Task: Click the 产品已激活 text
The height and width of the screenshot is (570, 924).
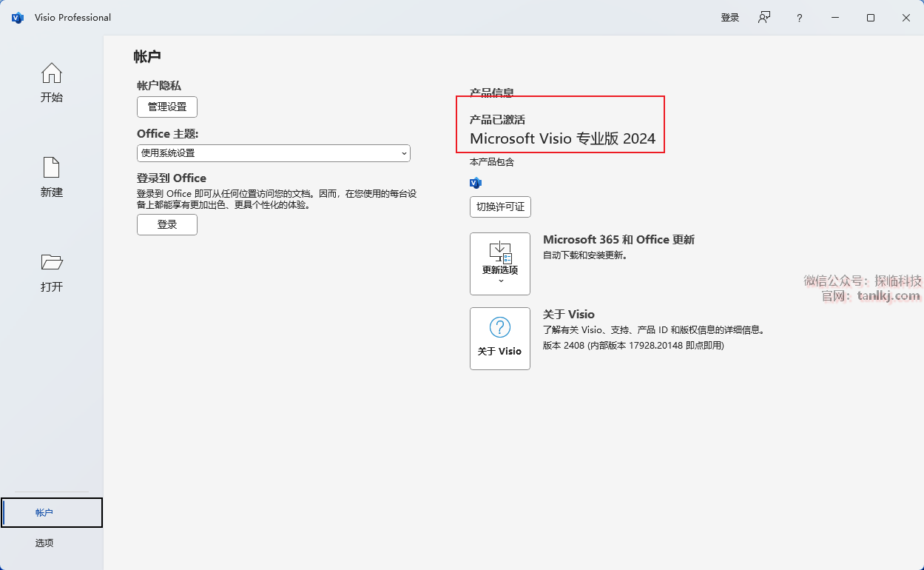Action: coord(498,119)
